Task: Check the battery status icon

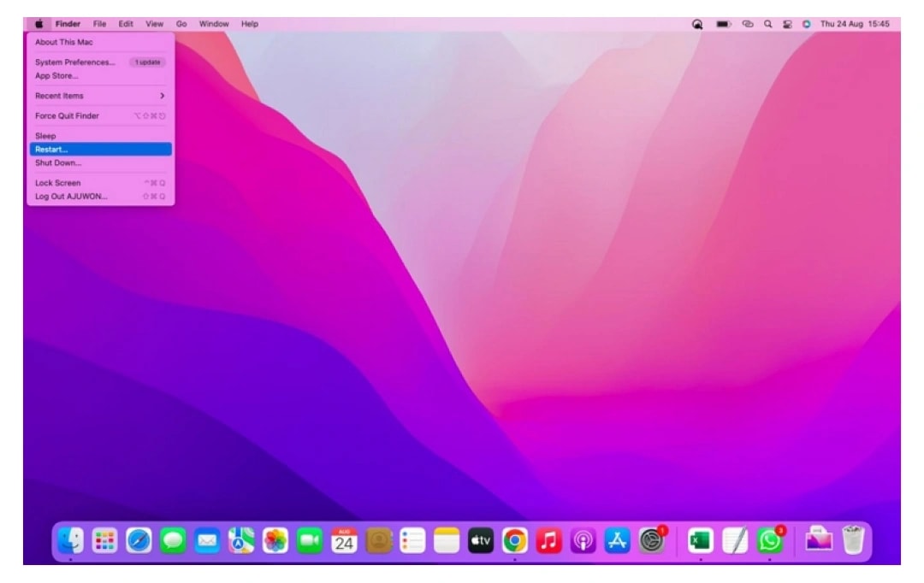Action: (x=724, y=24)
